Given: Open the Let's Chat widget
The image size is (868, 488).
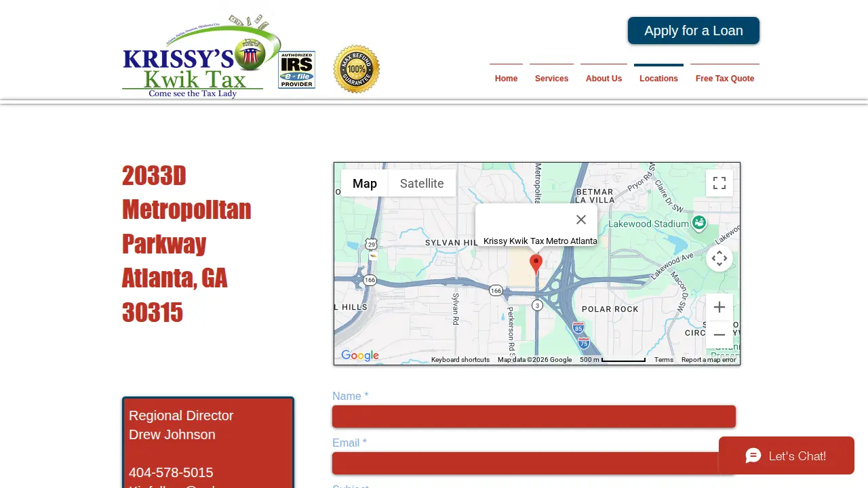Looking at the screenshot, I should pyautogui.click(x=787, y=455).
